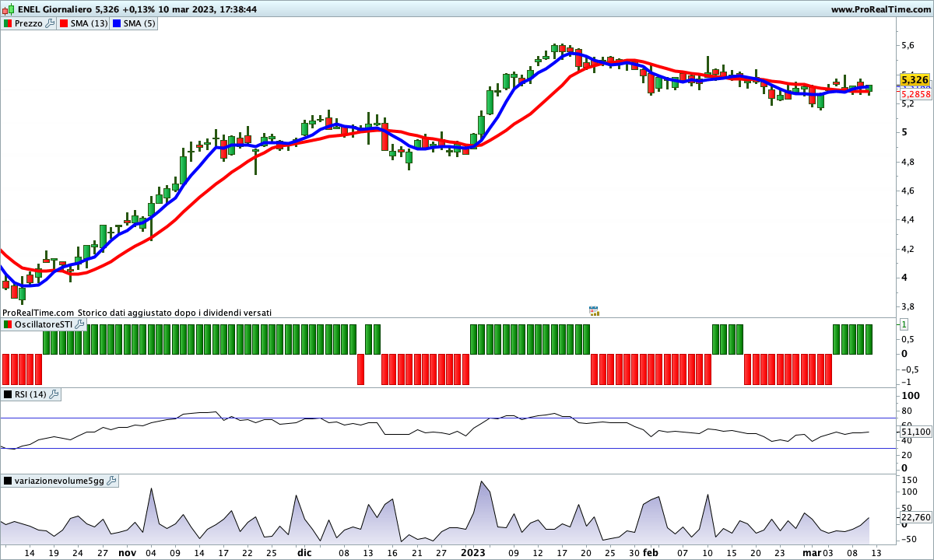Click the black variazionevolume5gg color square
This screenshot has width=934, height=560.
coord(8,481)
